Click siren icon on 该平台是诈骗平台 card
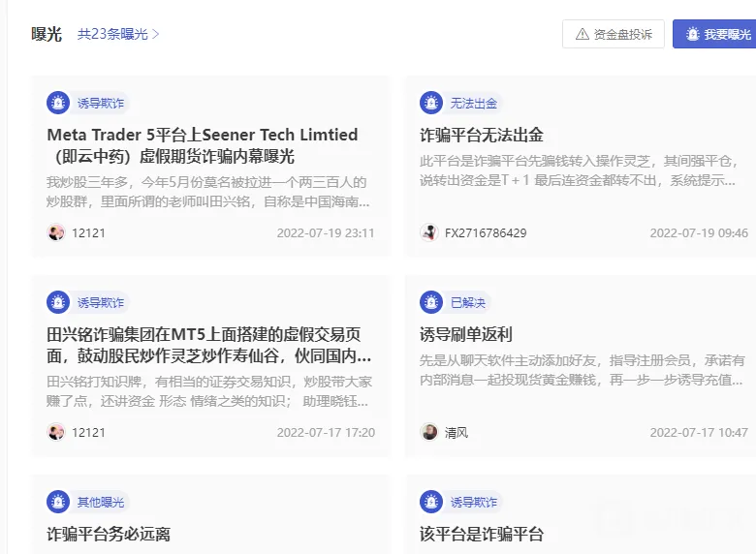This screenshot has width=756, height=554. tap(431, 502)
